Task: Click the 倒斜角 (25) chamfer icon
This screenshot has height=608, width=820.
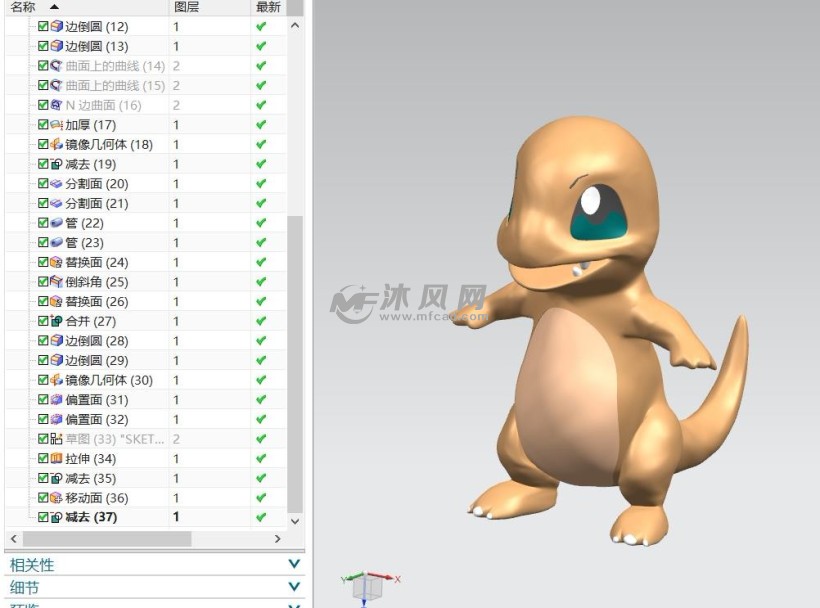Action: pos(56,282)
